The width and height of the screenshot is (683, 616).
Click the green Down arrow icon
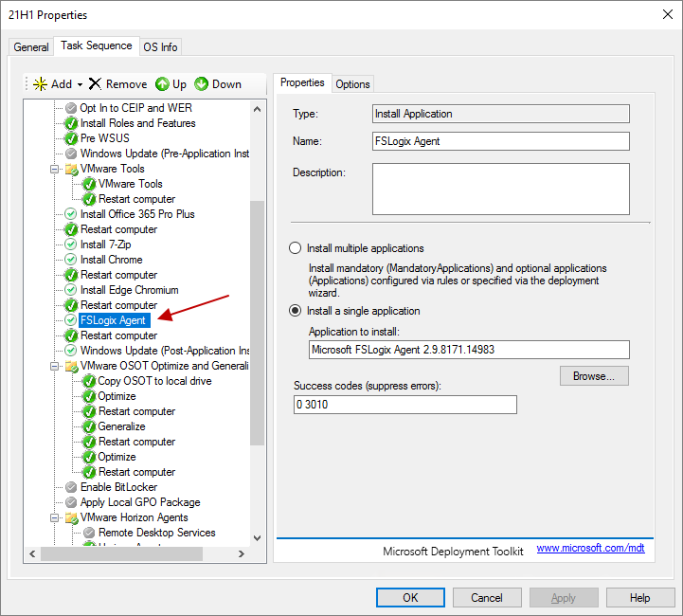pyautogui.click(x=201, y=84)
